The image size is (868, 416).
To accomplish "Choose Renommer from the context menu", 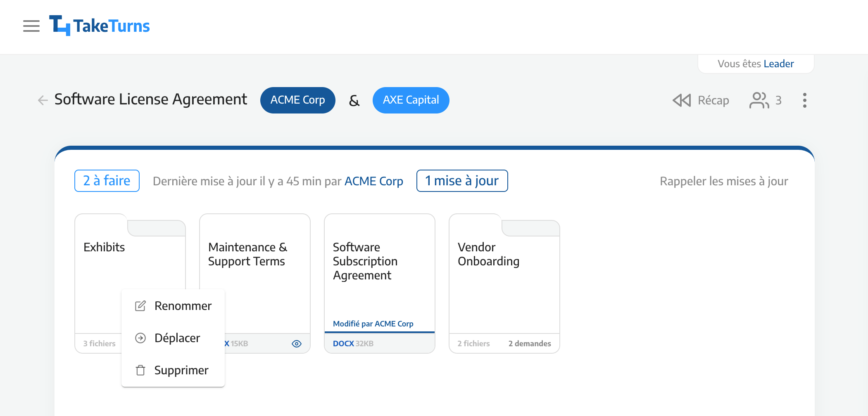I will [x=173, y=306].
